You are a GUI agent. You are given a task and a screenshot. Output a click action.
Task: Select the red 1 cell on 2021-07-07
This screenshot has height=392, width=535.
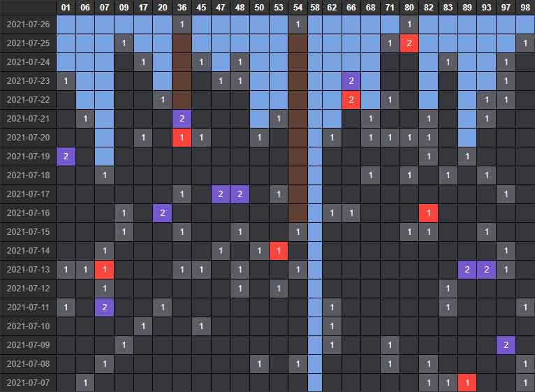(467, 382)
